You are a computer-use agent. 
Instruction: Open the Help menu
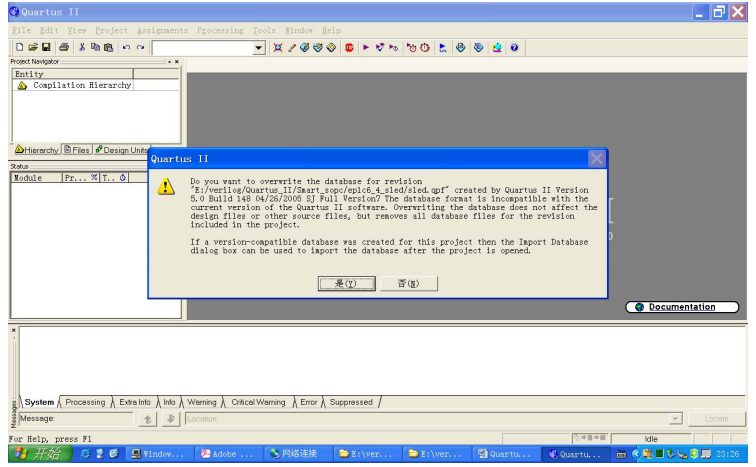(331, 30)
